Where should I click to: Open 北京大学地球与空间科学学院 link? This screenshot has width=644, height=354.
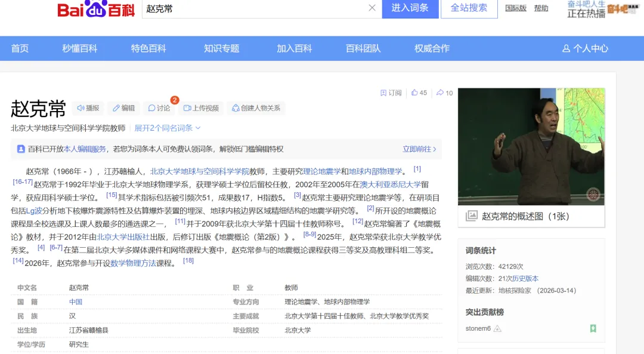coord(200,171)
